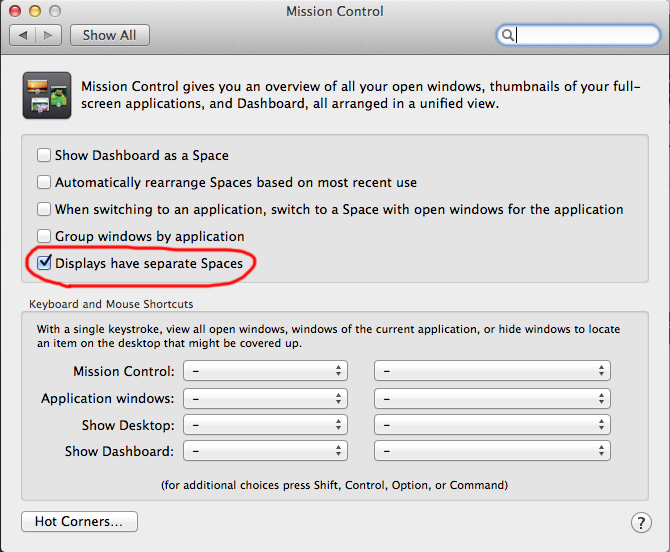The width and height of the screenshot is (670, 552).
Task: Click the Show All button
Action: pyautogui.click(x=110, y=35)
